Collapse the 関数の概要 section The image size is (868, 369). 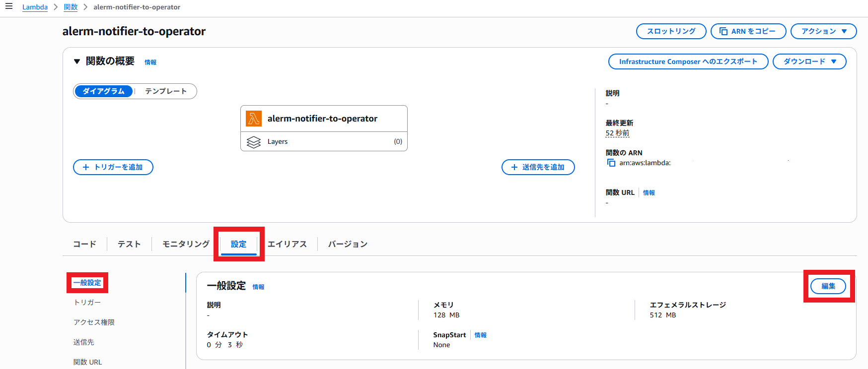(x=77, y=61)
